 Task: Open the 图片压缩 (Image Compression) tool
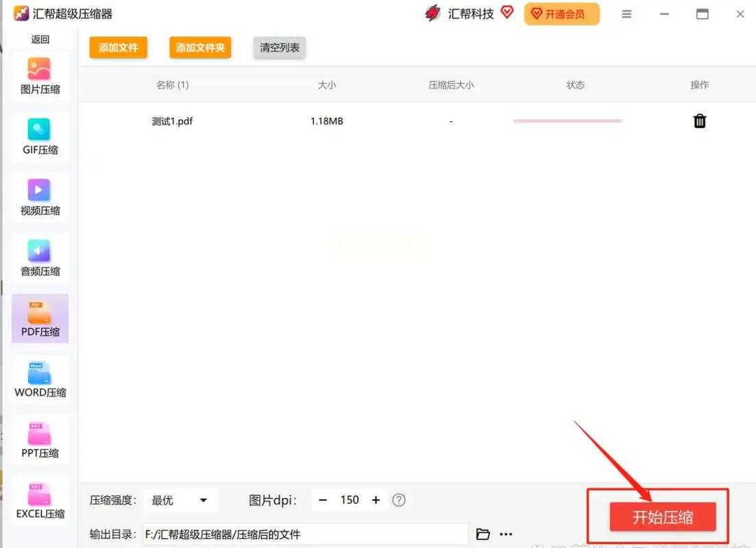click(39, 75)
